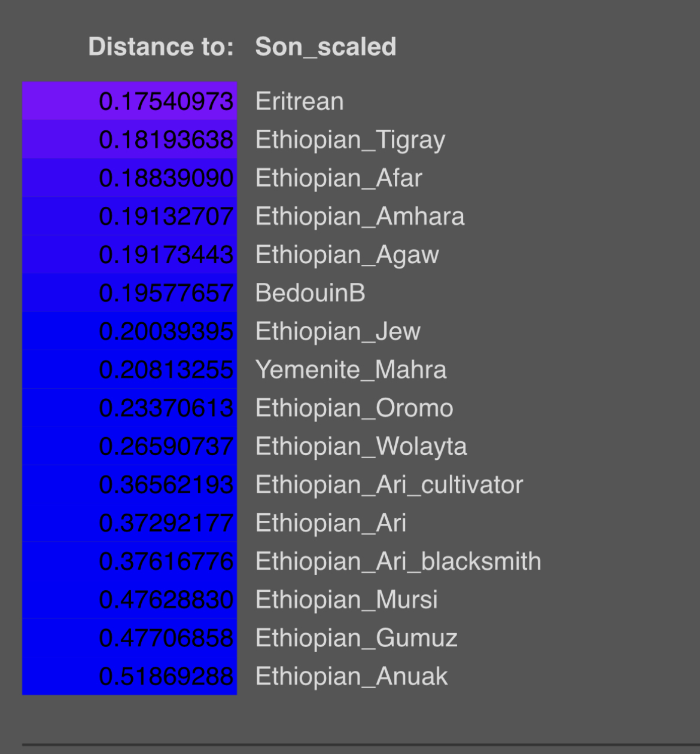The image size is (700, 754).
Task: Click the Eritrean population label
Action: [299, 101]
